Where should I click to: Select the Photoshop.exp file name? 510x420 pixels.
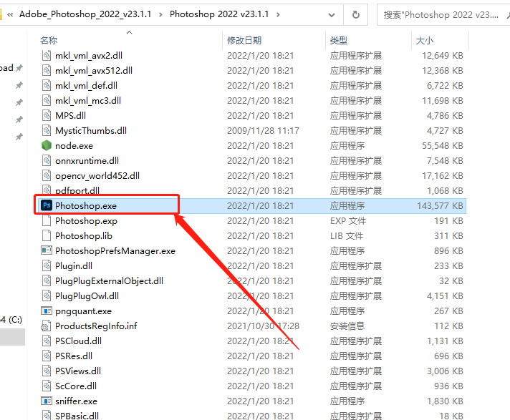[86, 221]
